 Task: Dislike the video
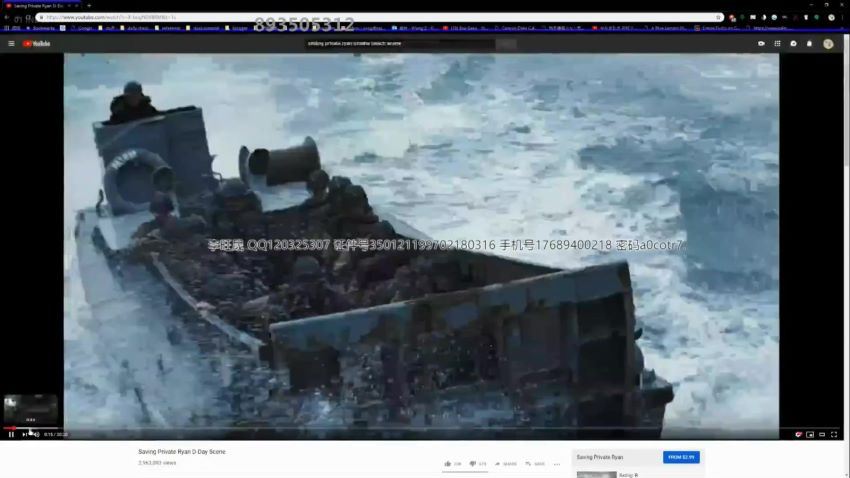[474, 464]
